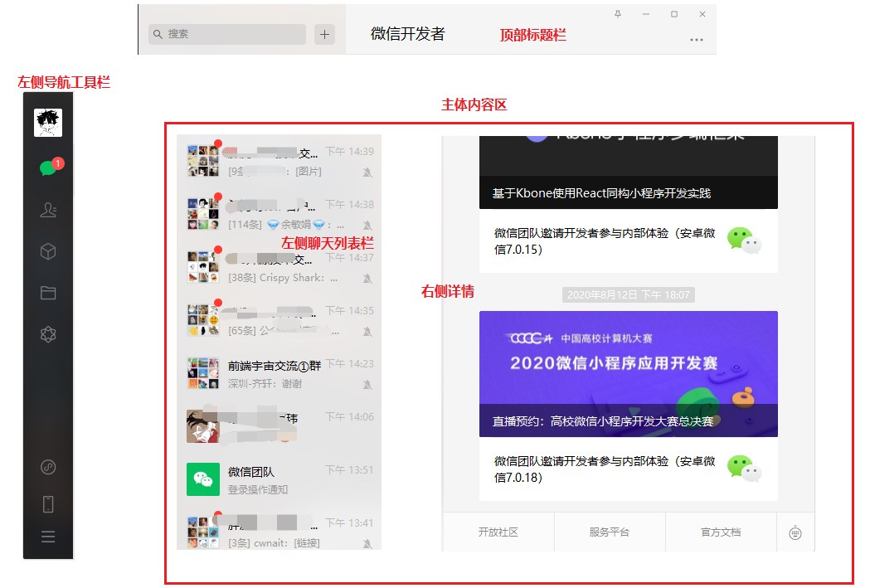Open the 官方文档 bottom menu
Screen dimensions: 870x588
click(x=721, y=532)
